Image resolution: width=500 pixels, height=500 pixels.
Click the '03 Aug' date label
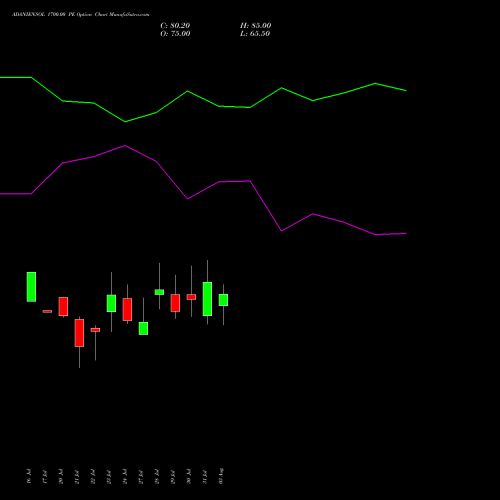tap(221, 475)
